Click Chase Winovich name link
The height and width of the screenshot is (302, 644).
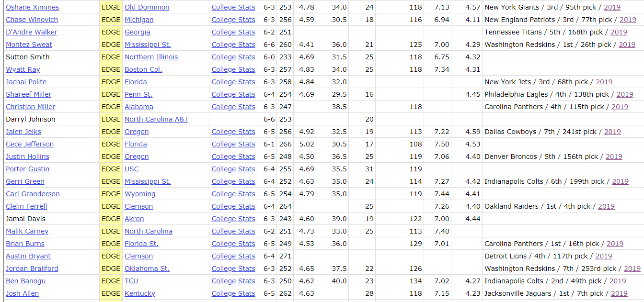32,20
